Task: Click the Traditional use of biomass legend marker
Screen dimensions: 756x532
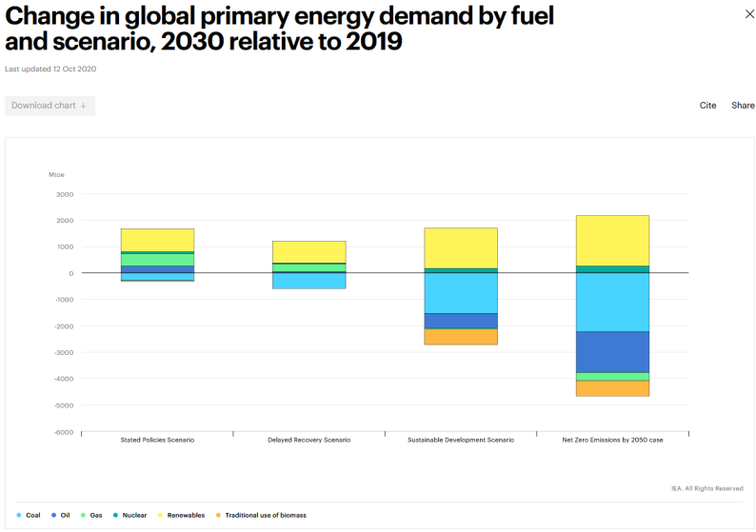Action: (218, 515)
